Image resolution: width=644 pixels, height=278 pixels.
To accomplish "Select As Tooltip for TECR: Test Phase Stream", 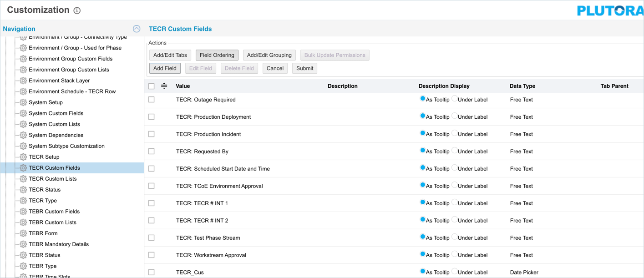I will point(422,238).
